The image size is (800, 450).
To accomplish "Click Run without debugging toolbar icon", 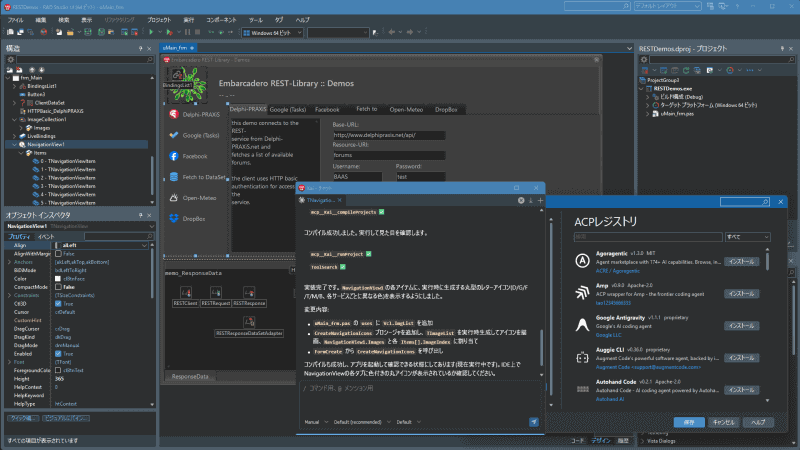I will click(x=170, y=32).
